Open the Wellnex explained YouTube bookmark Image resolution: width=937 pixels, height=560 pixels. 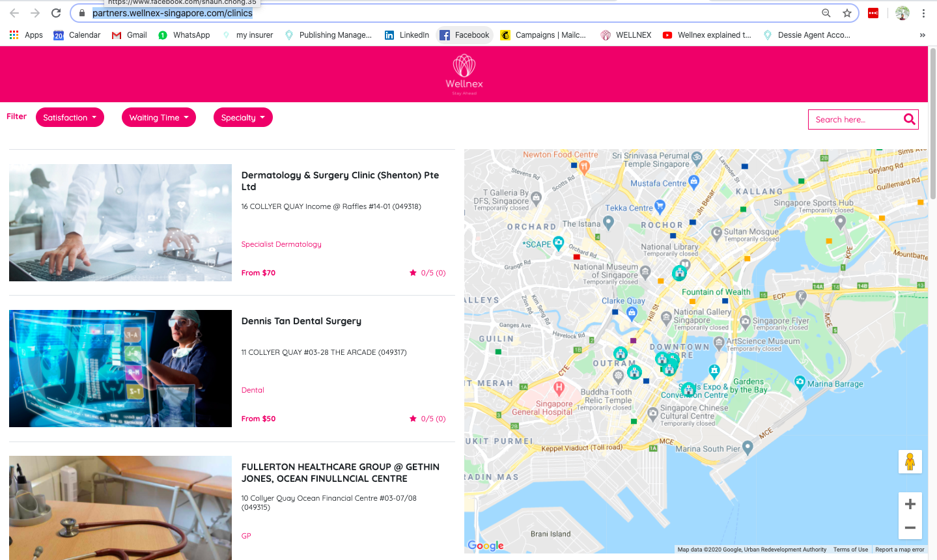pyautogui.click(x=706, y=35)
